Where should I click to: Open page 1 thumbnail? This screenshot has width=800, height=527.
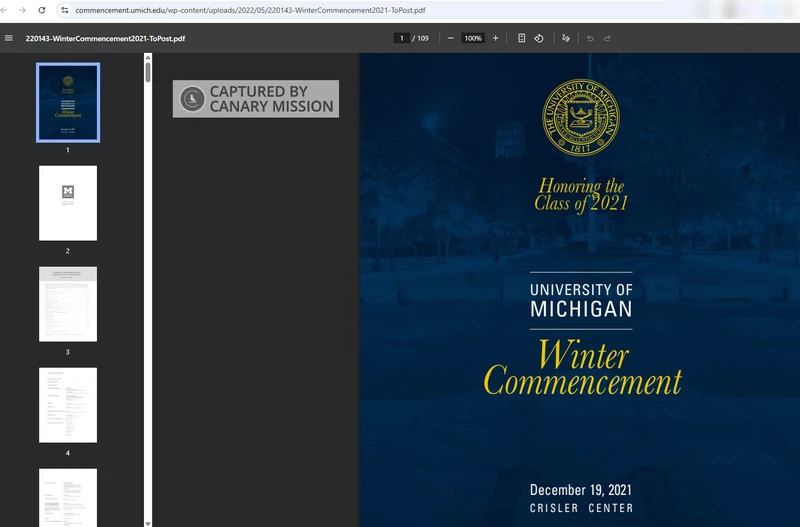tap(68, 103)
